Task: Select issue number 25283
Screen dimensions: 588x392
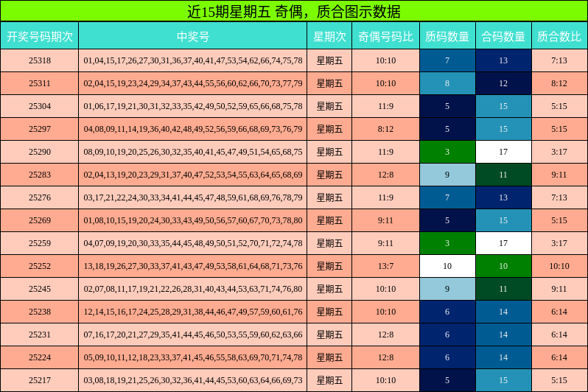Action: (39, 175)
